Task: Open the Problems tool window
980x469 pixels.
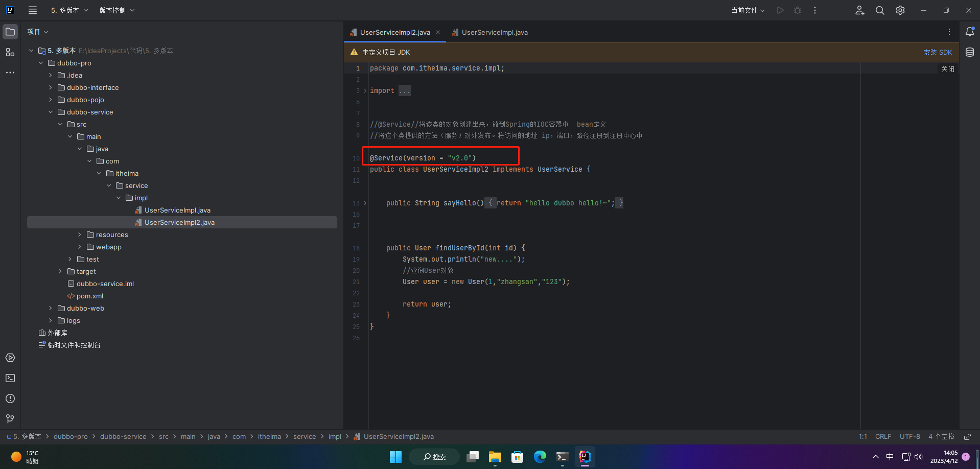Action: click(x=10, y=398)
